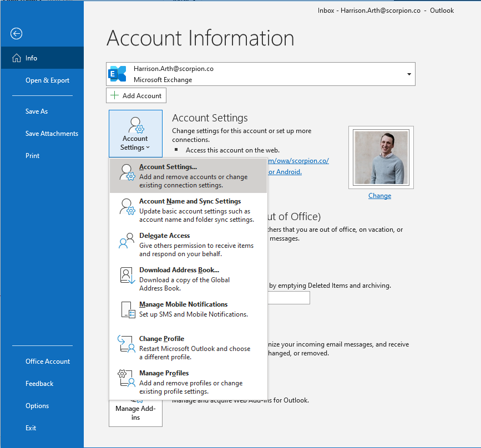Click the Download Address Book icon

(x=127, y=276)
